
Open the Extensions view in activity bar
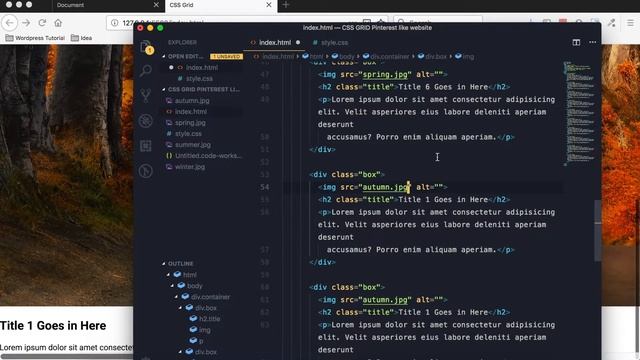click(146, 146)
